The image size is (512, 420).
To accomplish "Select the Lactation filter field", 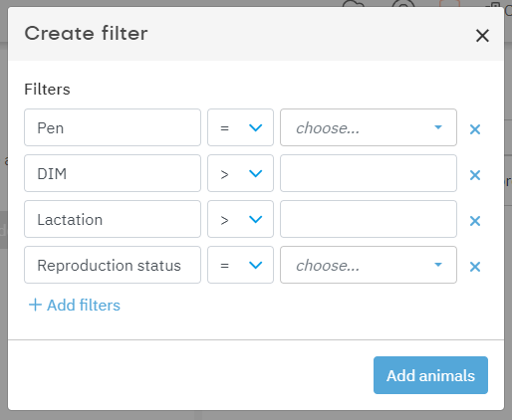I will click(x=113, y=219).
